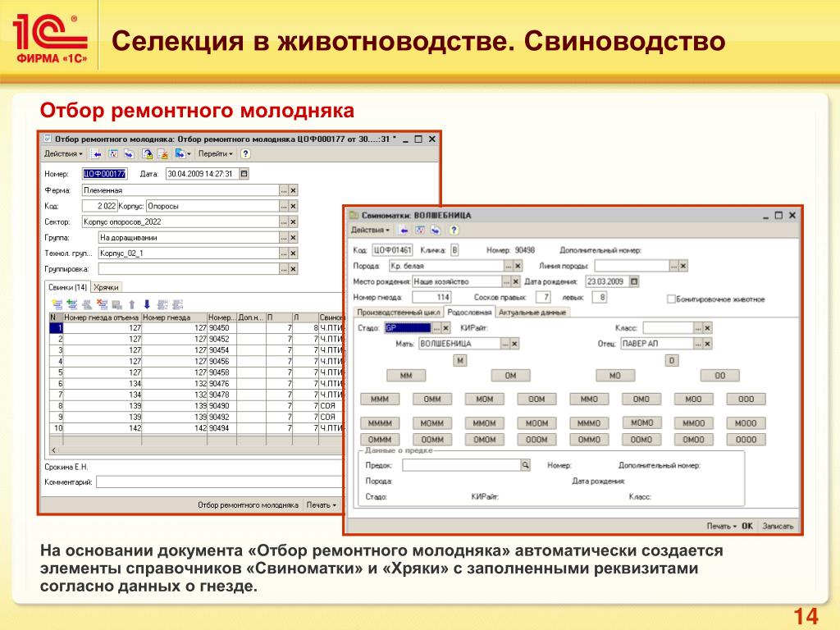Image resolution: width=840 pixels, height=630 pixels.
Task: Click help question-mark icon in Свиноматки toolbar
Action: [453, 231]
